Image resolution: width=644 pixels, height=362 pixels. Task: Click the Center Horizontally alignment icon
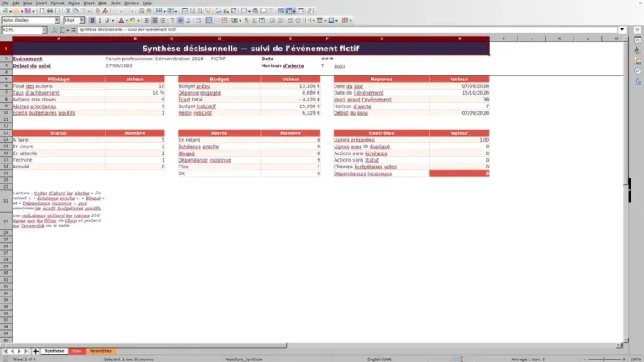(x=155, y=20)
